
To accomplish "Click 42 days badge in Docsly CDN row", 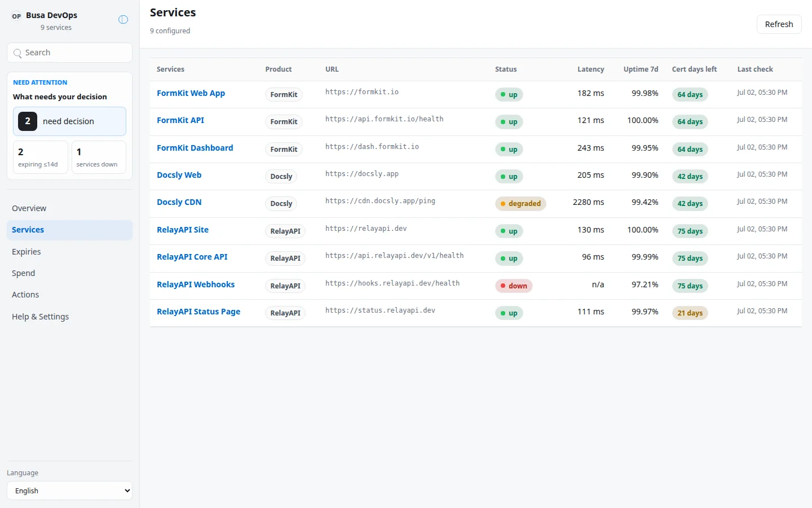I will (690, 204).
